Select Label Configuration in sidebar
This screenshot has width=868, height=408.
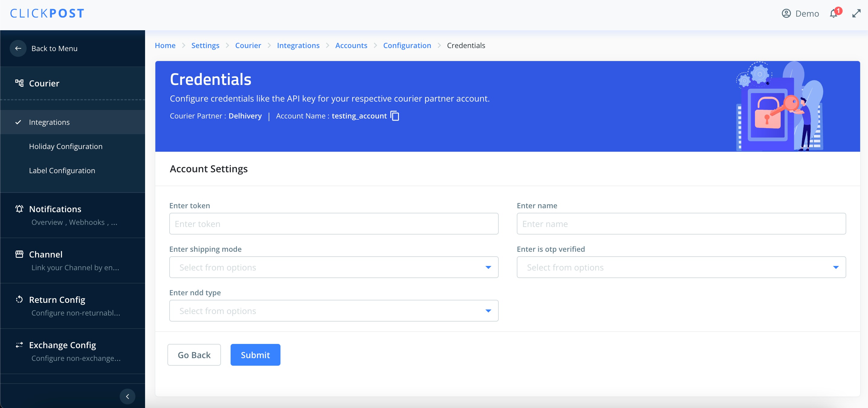[x=62, y=170]
